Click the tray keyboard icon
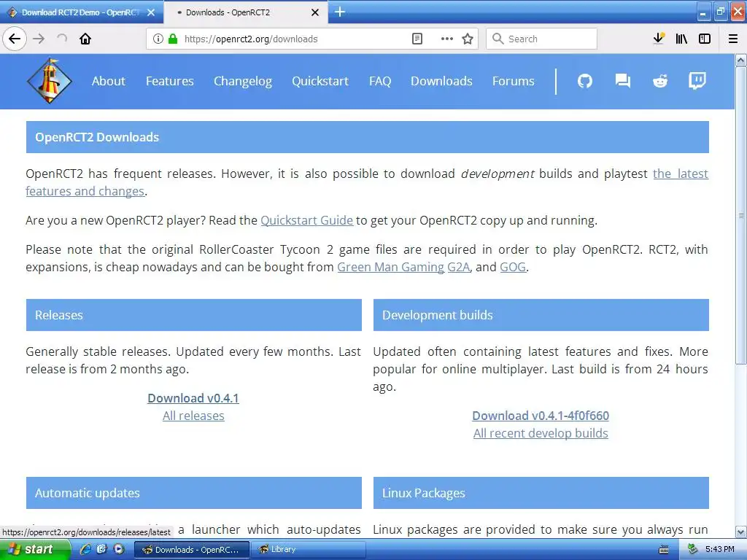747x560 pixels. (x=664, y=550)
